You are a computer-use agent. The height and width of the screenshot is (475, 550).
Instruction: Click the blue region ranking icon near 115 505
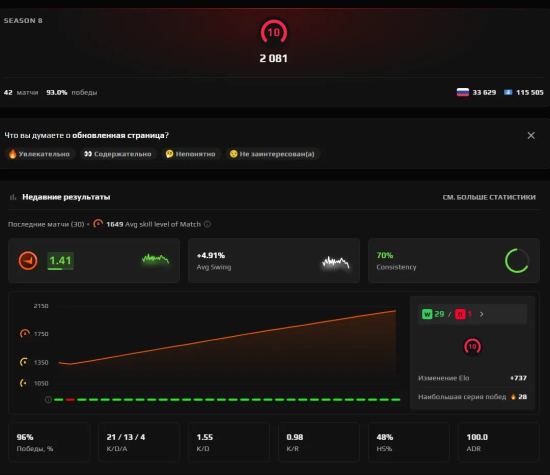point(508,92)
